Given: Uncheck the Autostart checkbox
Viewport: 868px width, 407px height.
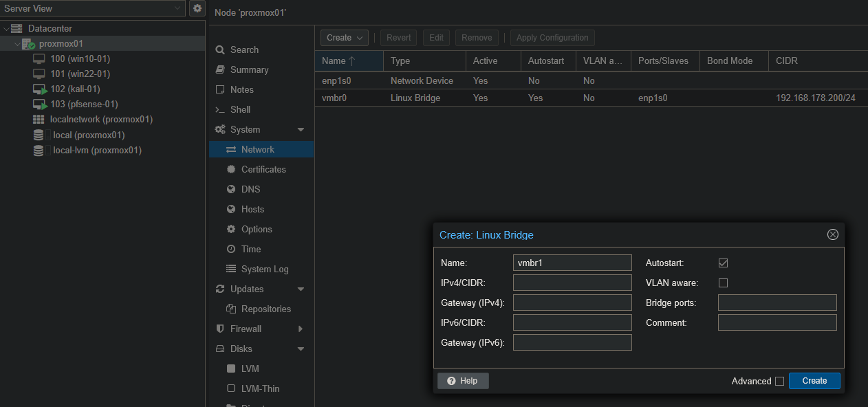Looking at the screenshot, I should click(x=723, y=263).
